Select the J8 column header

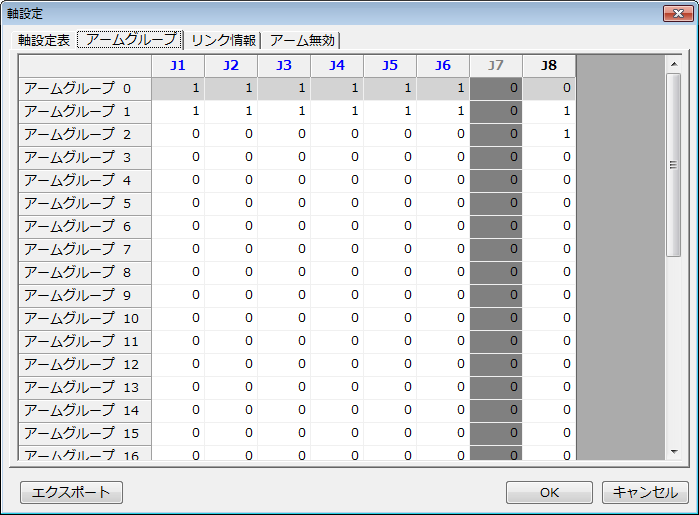click(x=548, y=65)
